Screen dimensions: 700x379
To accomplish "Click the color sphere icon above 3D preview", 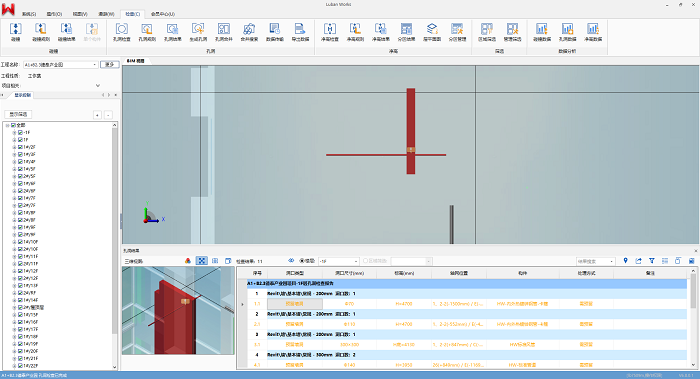I will pyautogui.click(x=188, y=261).
